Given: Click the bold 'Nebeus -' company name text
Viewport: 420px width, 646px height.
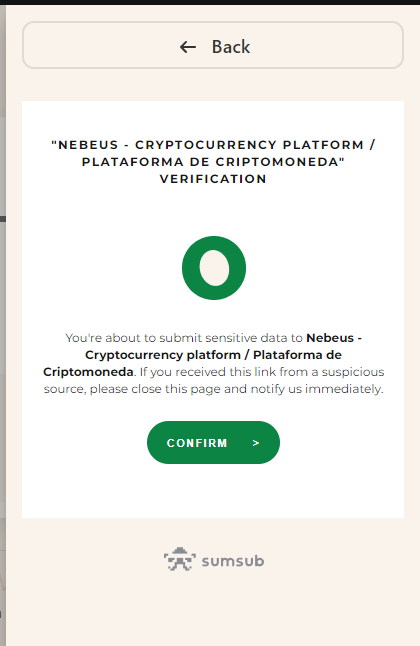Looking at the screenshot, I should point(334,338).
